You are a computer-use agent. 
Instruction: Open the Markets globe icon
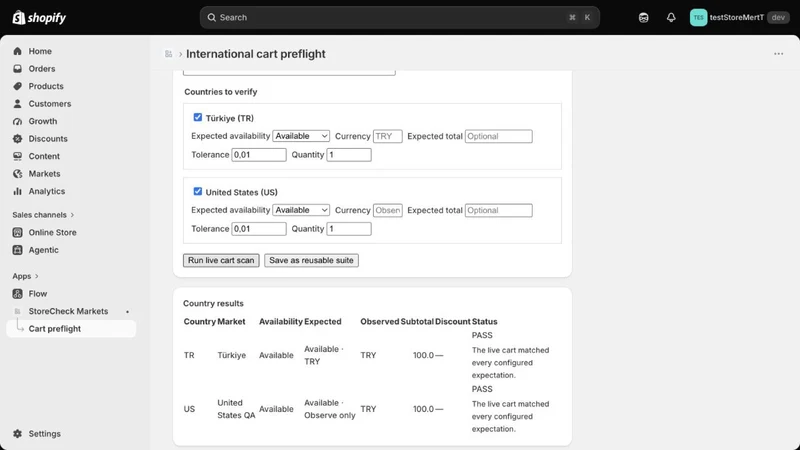(x=17, y=173)
